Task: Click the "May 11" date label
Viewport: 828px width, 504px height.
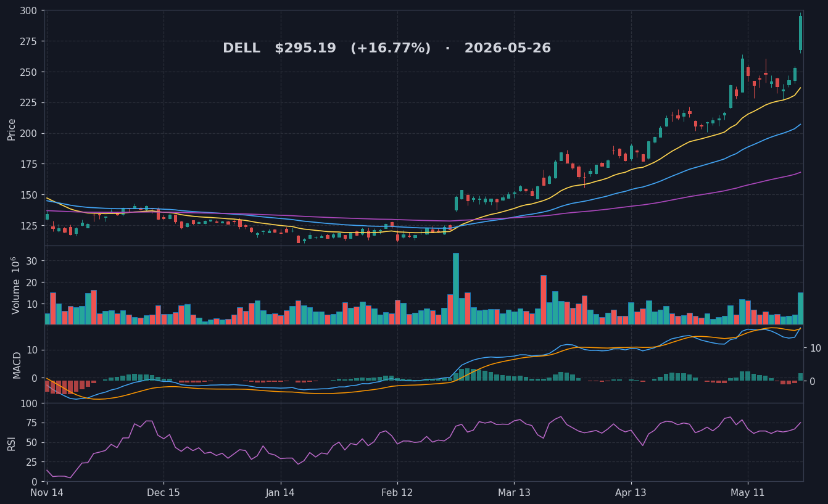Action: point(748,493)
